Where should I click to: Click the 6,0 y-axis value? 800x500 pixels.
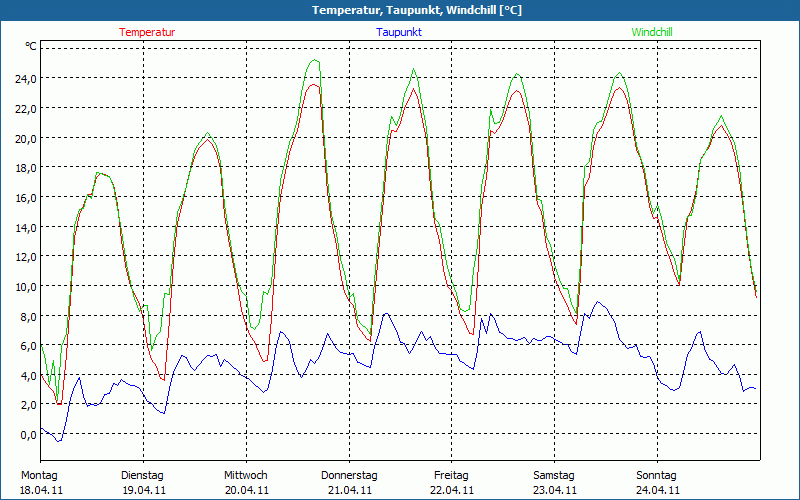[x=28, y=346]
